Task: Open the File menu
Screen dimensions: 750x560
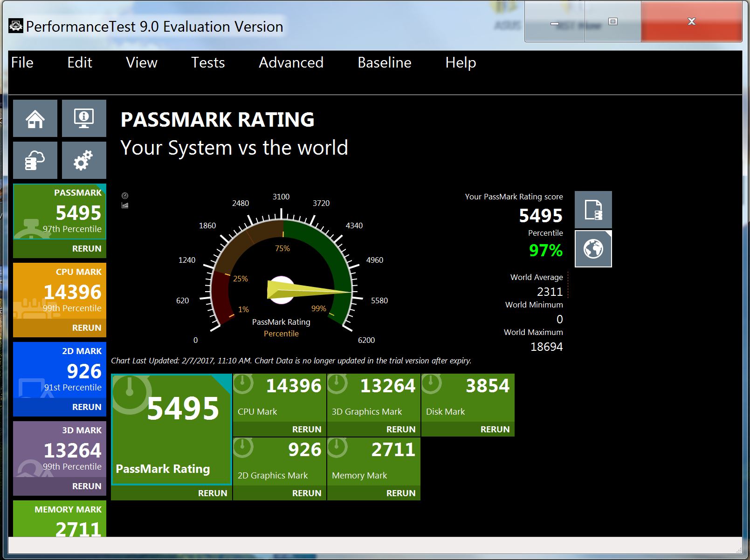Action: tap(22, 62)
